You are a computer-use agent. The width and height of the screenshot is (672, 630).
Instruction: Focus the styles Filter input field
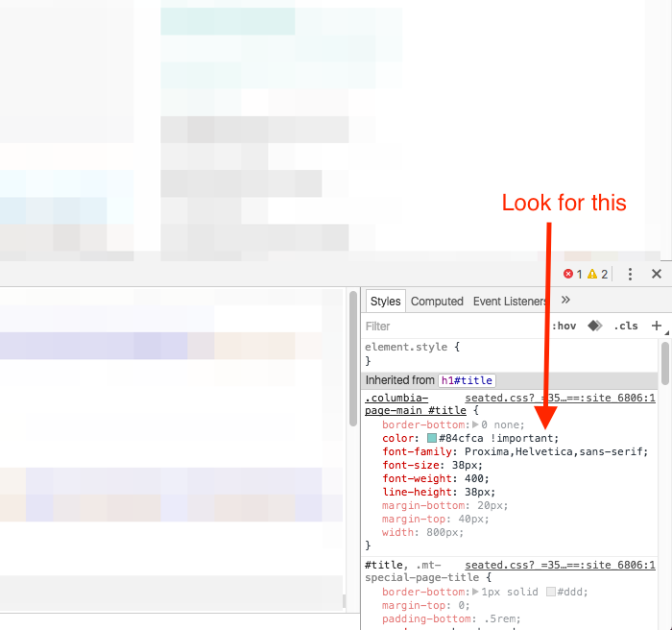point(451,326)
